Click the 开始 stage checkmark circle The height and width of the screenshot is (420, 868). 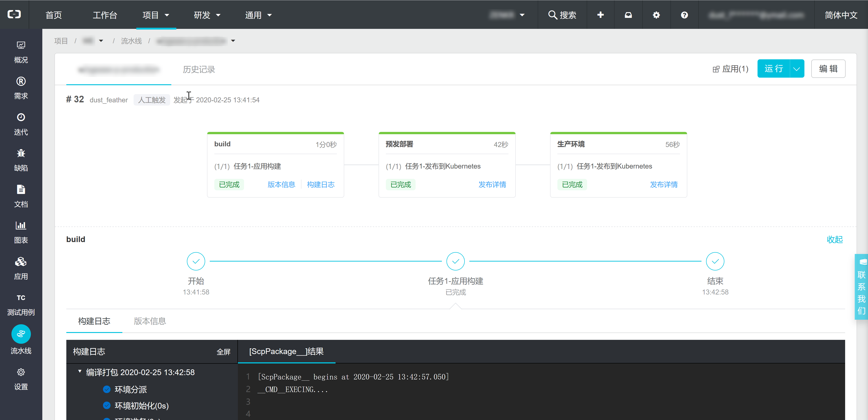tap(196, 261)
